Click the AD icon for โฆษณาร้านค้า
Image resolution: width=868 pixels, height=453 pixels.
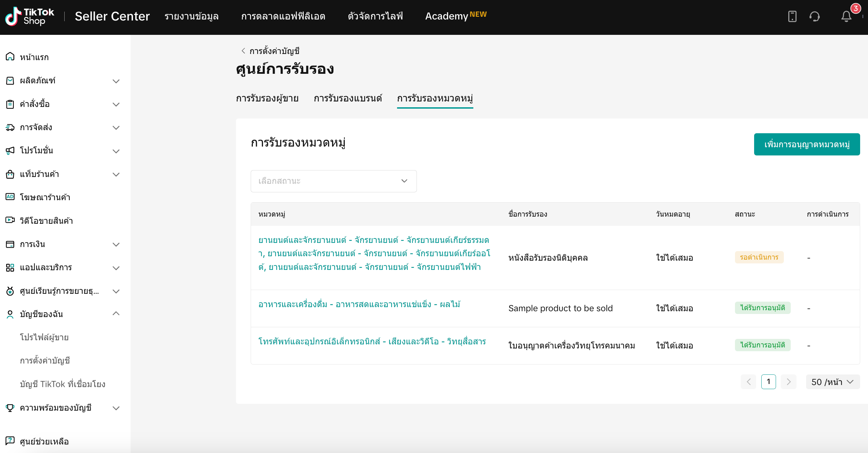[x=10, y=197]
